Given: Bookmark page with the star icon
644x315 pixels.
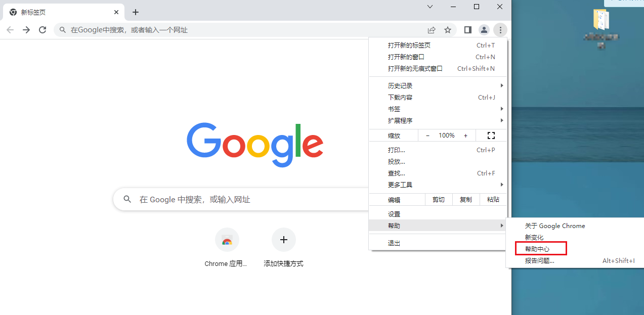Looking at the screenshot, I should (448, 30).
